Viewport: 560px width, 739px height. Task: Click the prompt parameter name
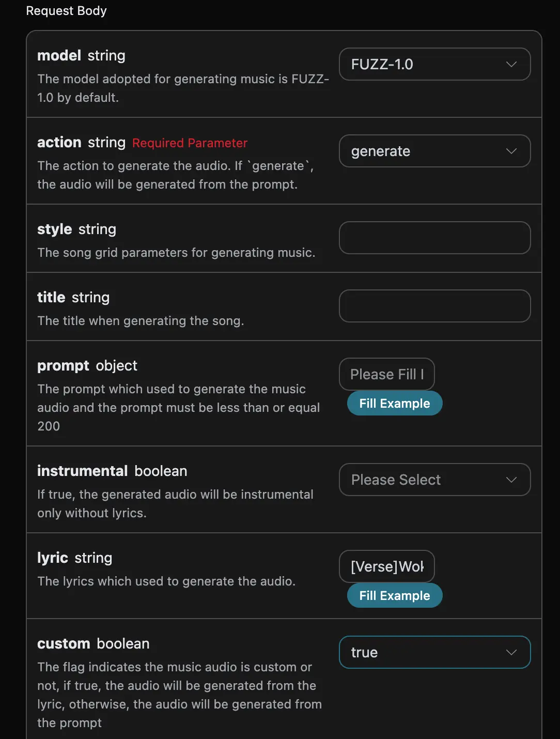coord(64,365)
